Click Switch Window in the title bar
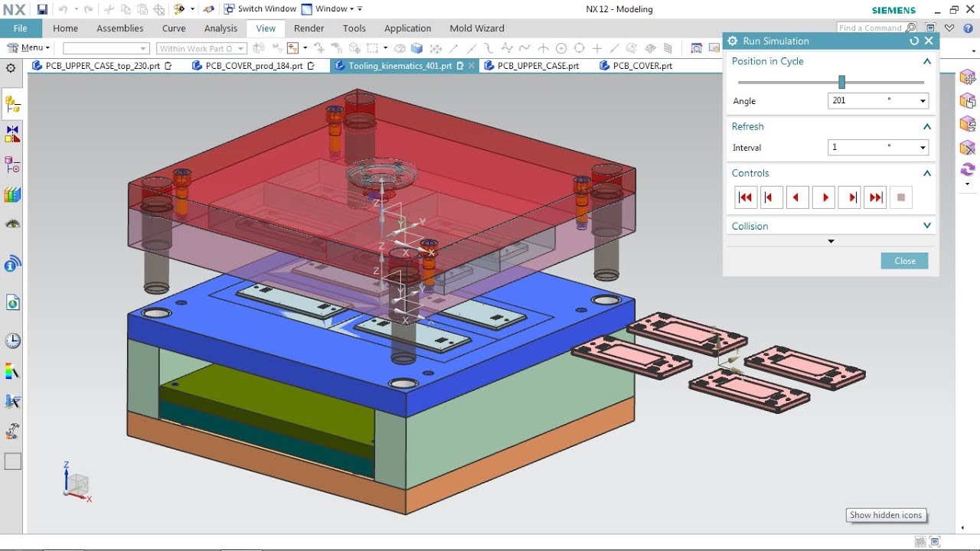Image resolution: width=980 pixels, height=551 pixels. tap(260, 9)
